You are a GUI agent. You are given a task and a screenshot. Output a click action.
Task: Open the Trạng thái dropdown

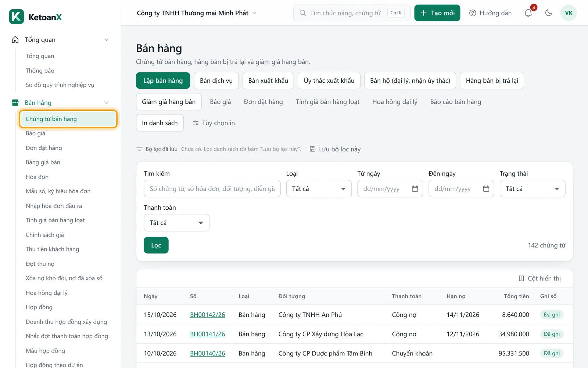coord(533,189)
